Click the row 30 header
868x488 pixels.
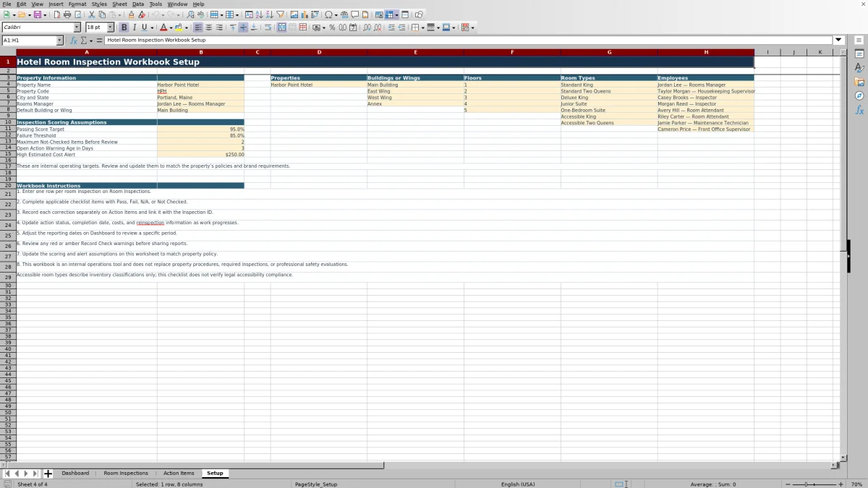8,286
